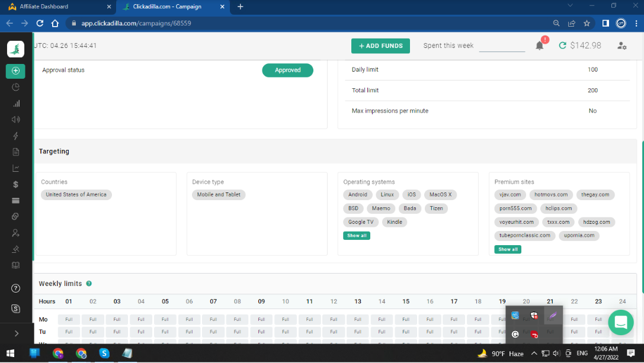
Task: Click the green create campaign plus icon
Action: click(x=15, y=71)
